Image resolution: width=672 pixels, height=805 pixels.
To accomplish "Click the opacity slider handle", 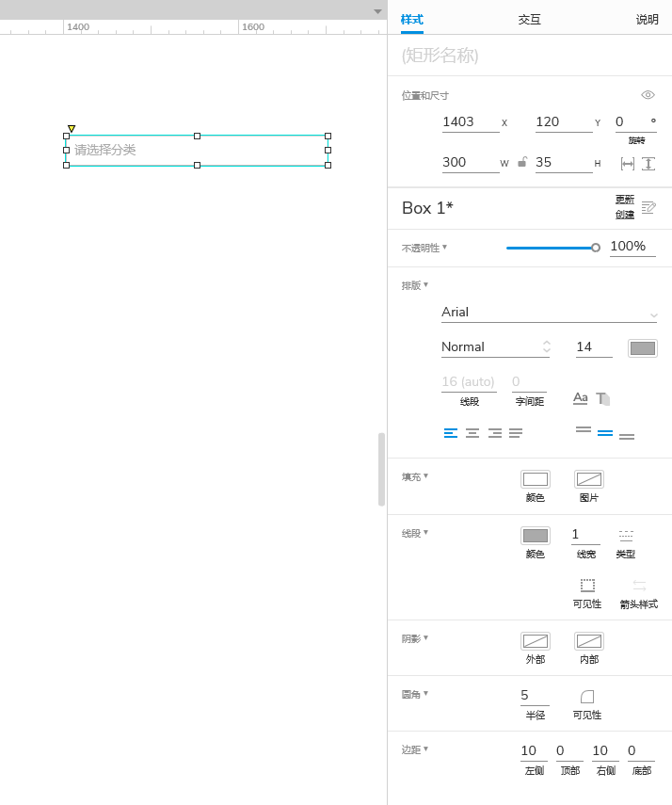I will (596, 248).
